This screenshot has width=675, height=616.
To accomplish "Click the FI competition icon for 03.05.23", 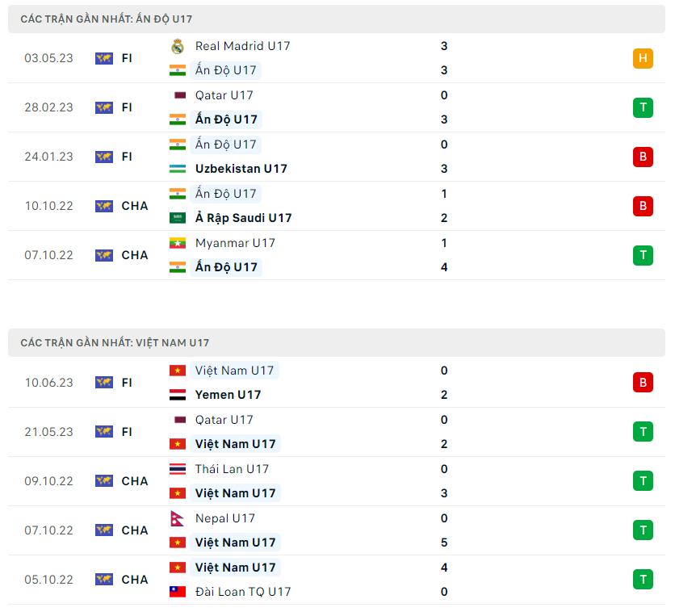I will pyautogui.click(x=104, y=58).
